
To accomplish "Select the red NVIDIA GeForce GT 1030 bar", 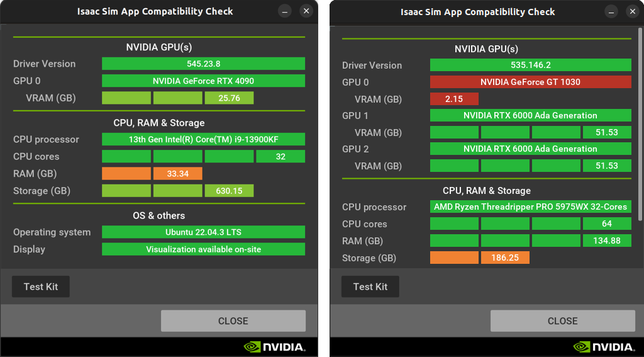I will pyautogui.click(x=530, y=82).
